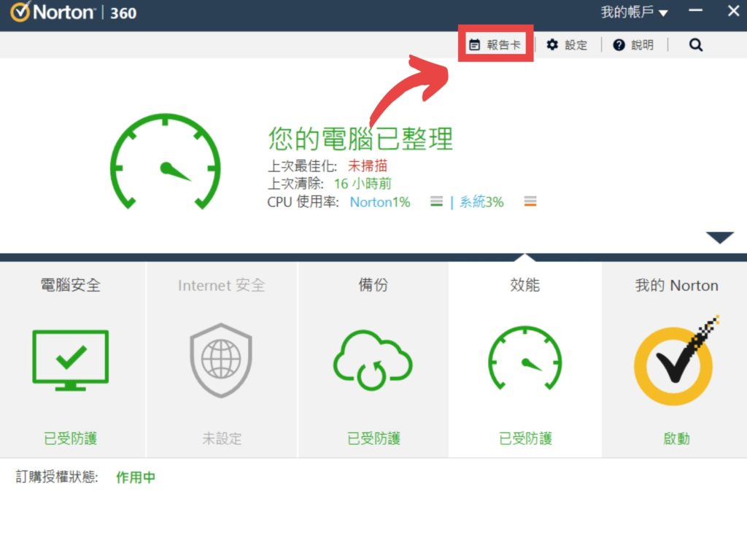Viewport: 747px width, 560px height.
Task: Click the 訂購授權狀態 label
Action: click(x=57, y=477)
